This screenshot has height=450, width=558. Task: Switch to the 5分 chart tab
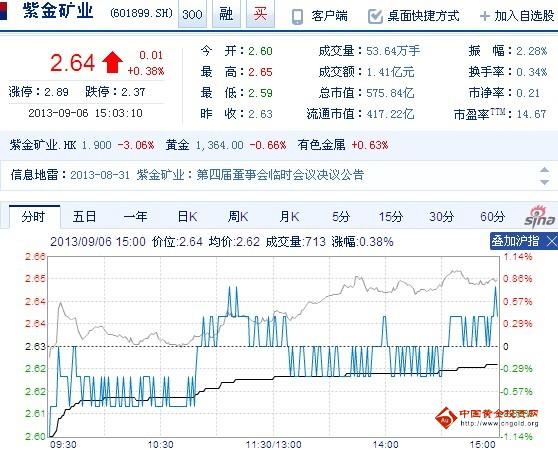coord(341,216)
